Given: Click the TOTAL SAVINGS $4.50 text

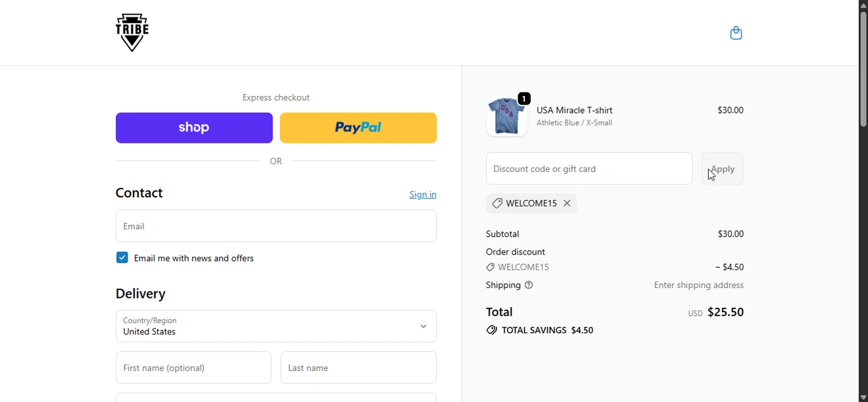Looking at the screenshot, I should (x=547, y=330).
